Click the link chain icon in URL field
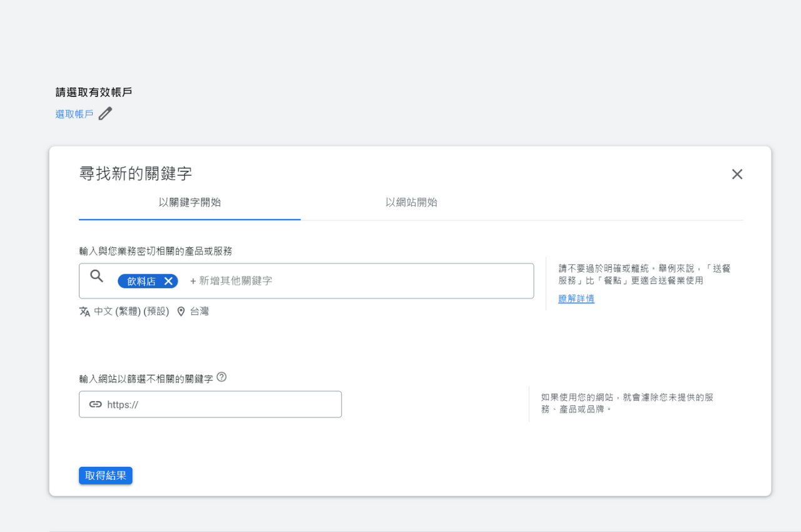This screenshot has height=532, width=801. (95, 404)
